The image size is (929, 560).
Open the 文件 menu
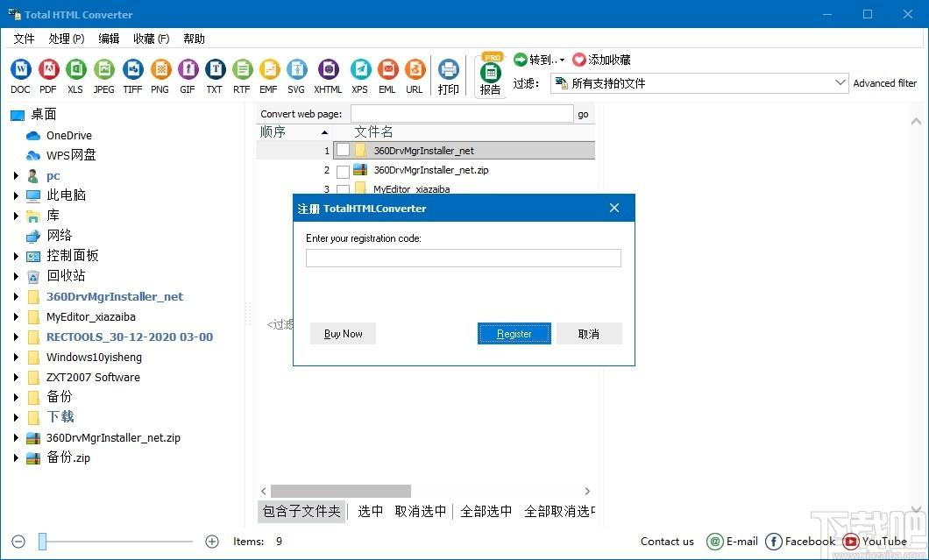pos(25,39)
